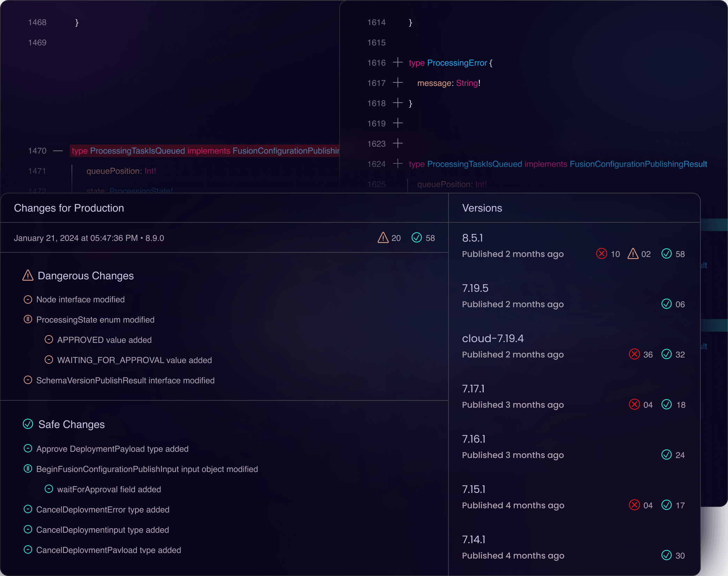Viewport: 728px width, 576px height.
Task: Collapse the Node interface modified entry
Action: (28, 299)
